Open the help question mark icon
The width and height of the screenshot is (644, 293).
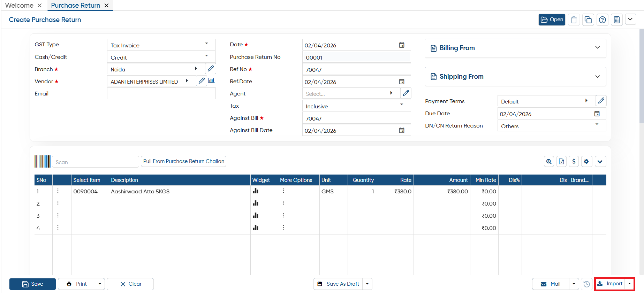(602, 20)
